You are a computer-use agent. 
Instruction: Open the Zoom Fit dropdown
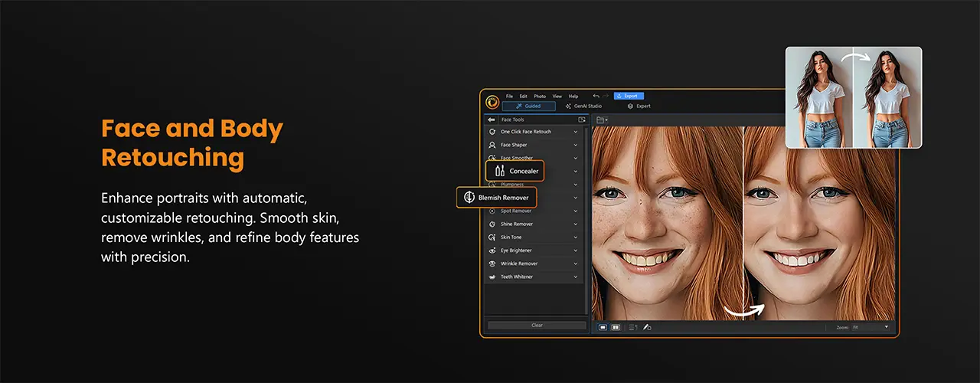(871, 327)
